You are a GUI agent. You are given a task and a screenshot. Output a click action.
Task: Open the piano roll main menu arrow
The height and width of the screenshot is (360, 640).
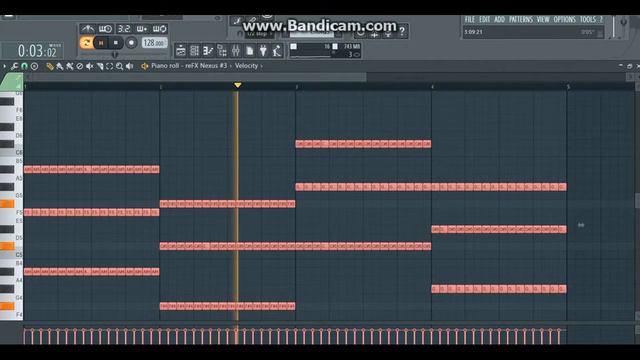click(4, 66)
